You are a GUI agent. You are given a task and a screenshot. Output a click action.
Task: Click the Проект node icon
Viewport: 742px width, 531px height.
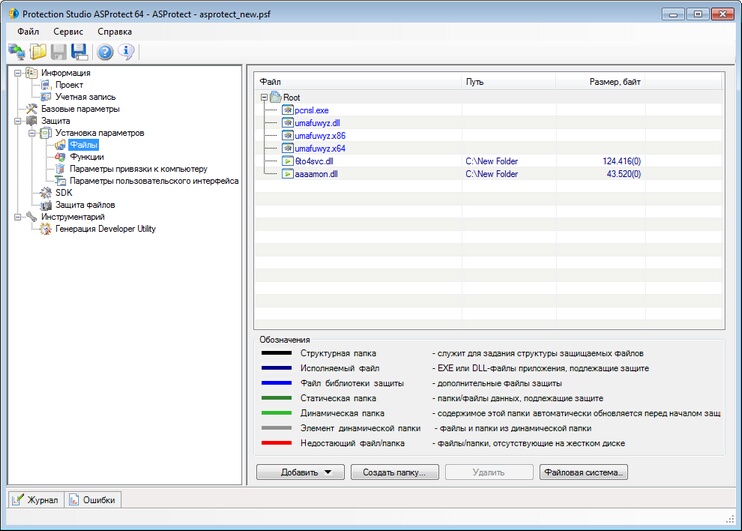pyautogui.click(x=45, y=85)
